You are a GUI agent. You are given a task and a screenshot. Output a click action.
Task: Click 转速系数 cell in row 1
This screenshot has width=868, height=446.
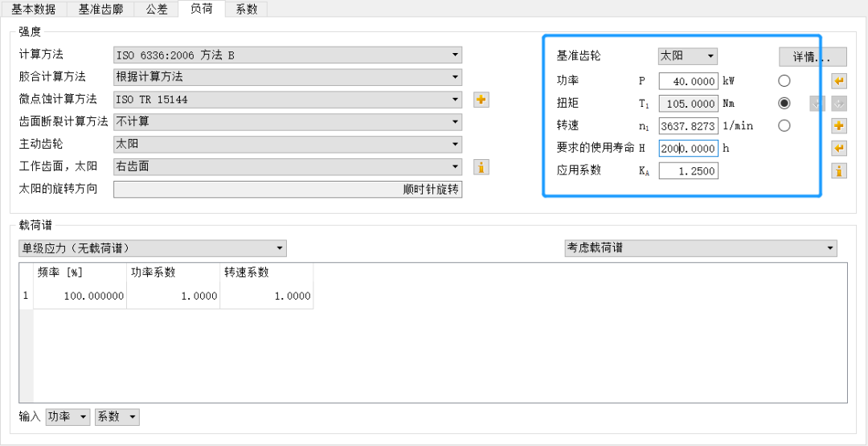(267, 296)
